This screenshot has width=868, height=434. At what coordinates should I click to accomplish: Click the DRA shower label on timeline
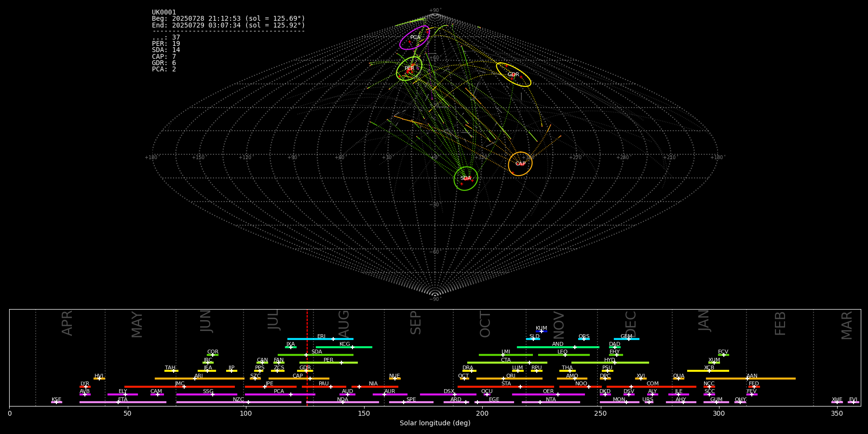coord(468,368)
